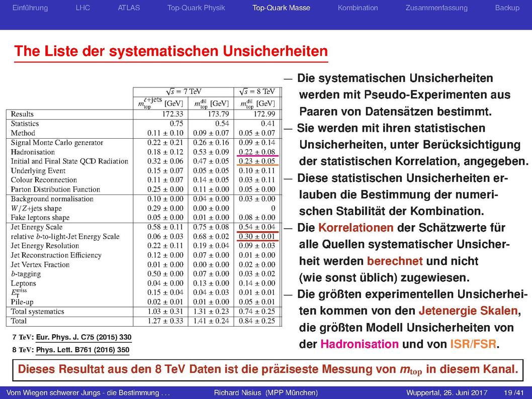Click the page number 19/41

pyautogui.click(x=514, y=393)
